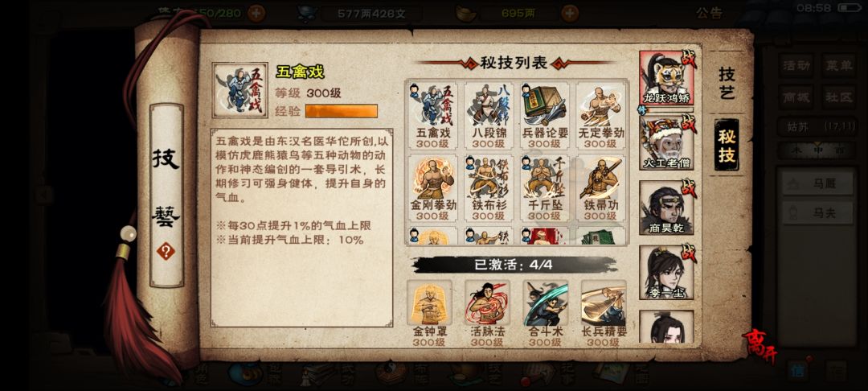868x391 pixels.
Task: Select character portrait 火工老僧
Action: (x=666, y=143)
